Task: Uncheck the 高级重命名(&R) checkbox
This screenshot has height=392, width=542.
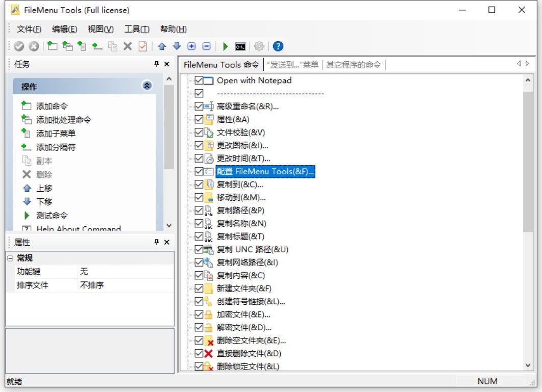Action: point(199,107)
